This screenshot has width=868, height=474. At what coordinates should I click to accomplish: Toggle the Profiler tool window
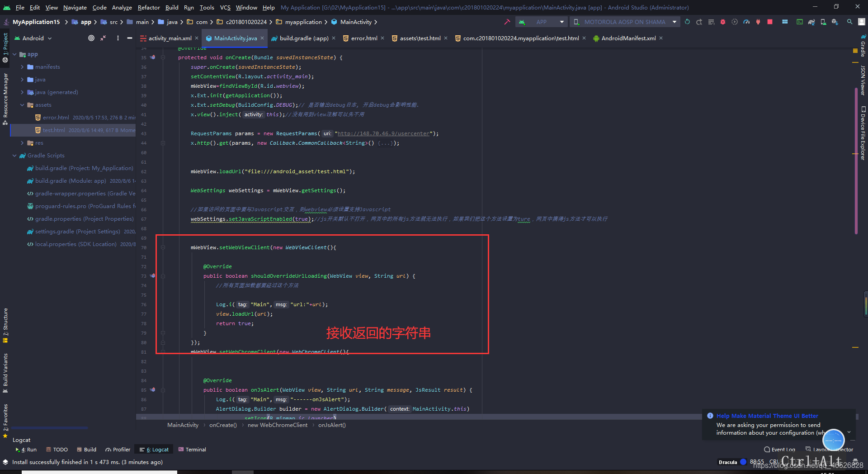coord(118,450)
